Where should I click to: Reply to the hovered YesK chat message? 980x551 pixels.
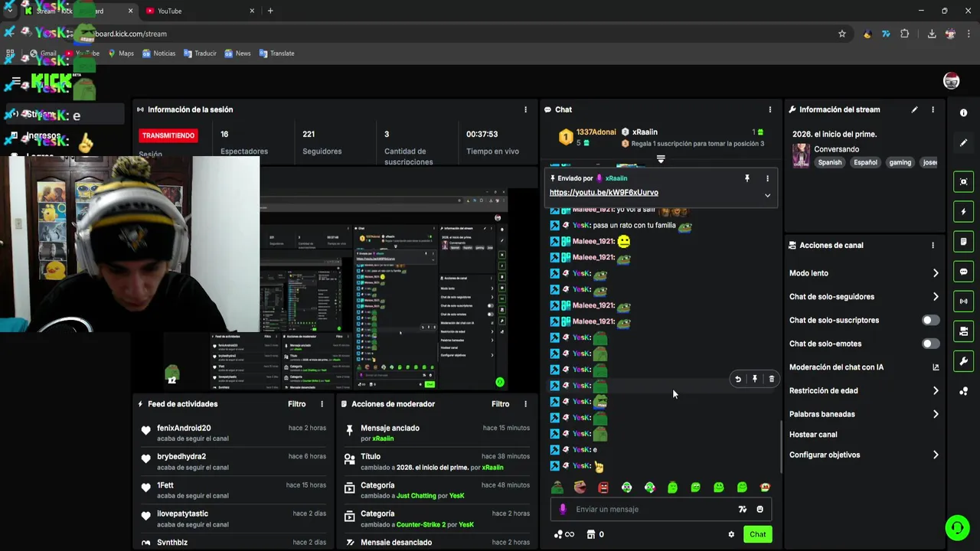pos(738,379)
